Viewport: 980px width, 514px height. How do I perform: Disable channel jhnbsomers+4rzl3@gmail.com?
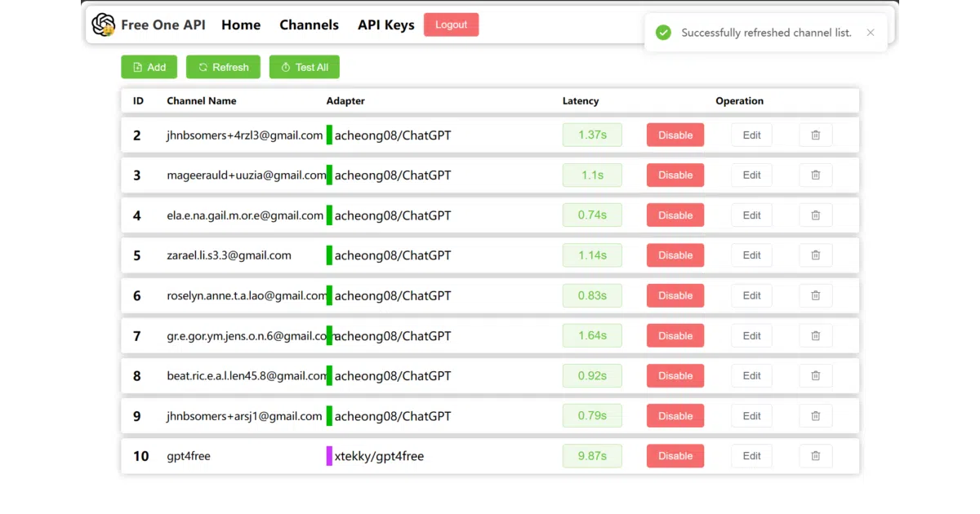675,135
